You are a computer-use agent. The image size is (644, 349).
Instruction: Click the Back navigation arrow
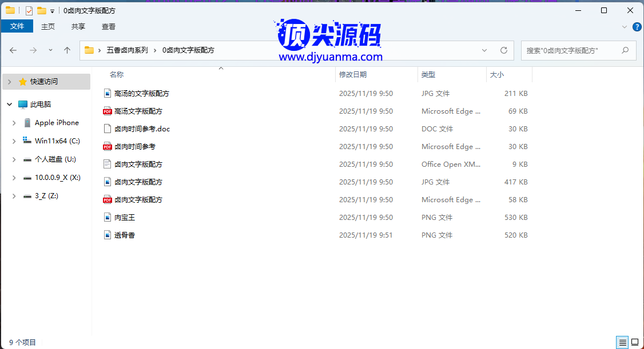[x=13, y=50]
